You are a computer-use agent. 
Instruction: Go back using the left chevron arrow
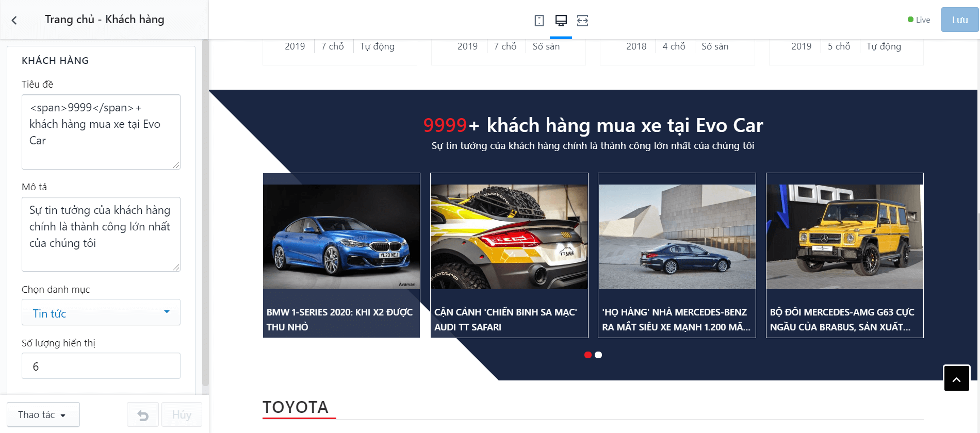click(14, 20)
